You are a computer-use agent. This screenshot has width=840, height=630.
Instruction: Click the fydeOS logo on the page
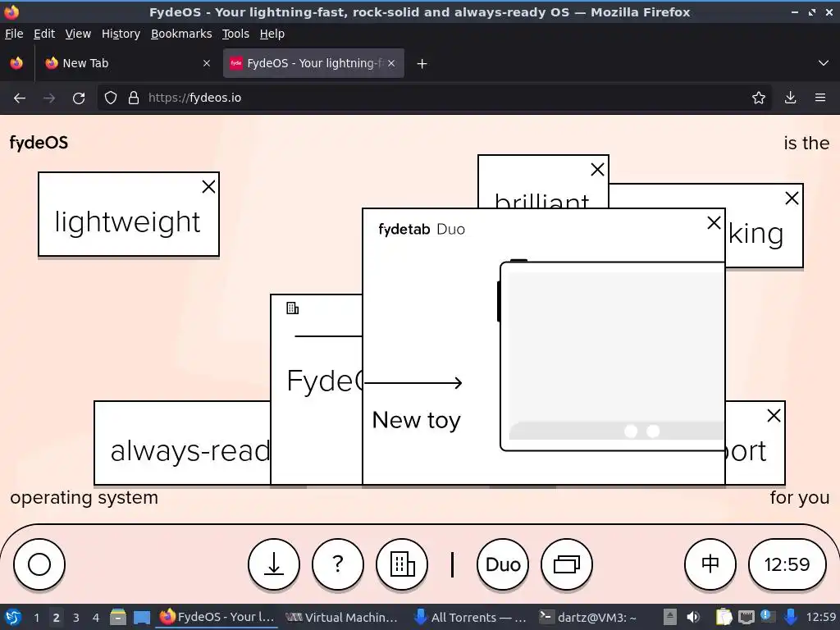[x=39, y=143]
